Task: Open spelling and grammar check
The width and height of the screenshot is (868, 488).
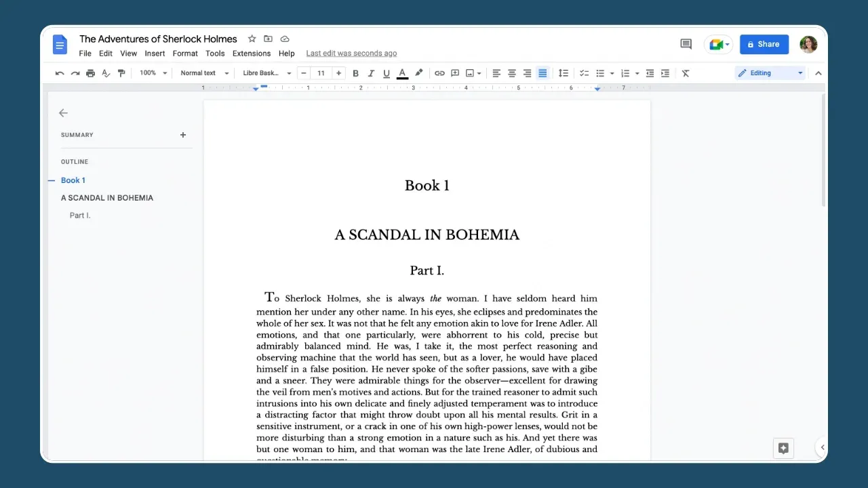Action: [x=106, y=73]
